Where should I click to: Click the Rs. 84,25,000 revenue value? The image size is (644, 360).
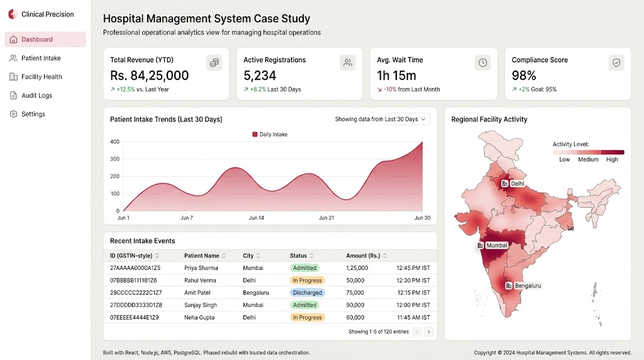click(150, 76)
